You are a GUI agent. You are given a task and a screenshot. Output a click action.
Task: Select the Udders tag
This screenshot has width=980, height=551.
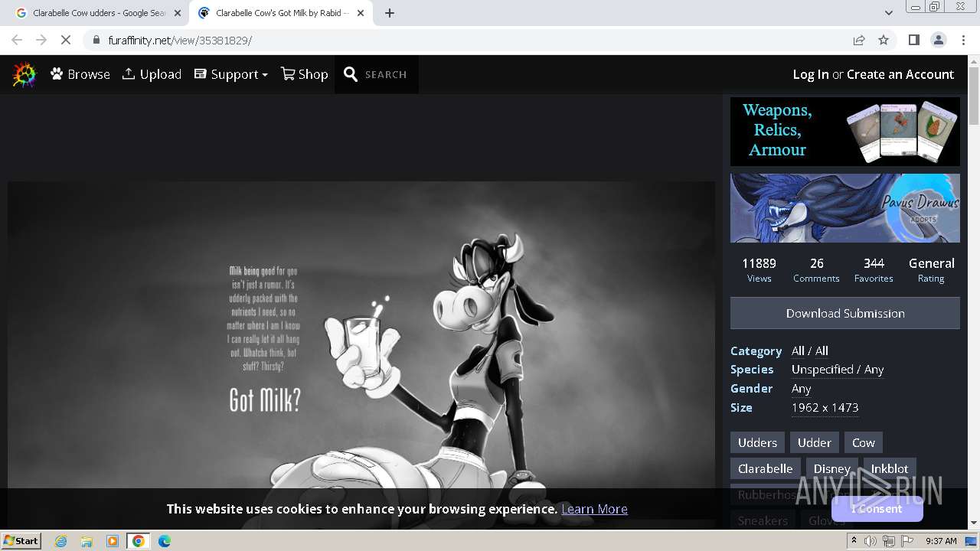coord(757,442)
